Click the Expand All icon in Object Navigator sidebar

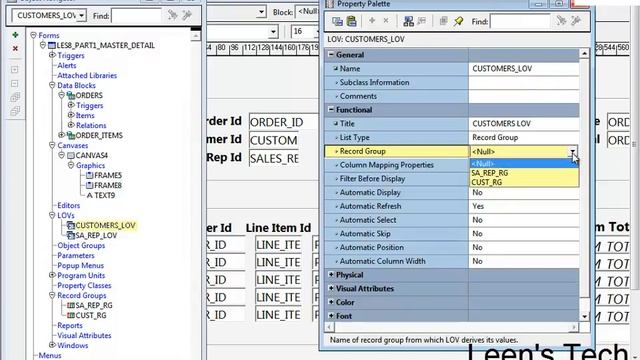[x=15, y=97]
